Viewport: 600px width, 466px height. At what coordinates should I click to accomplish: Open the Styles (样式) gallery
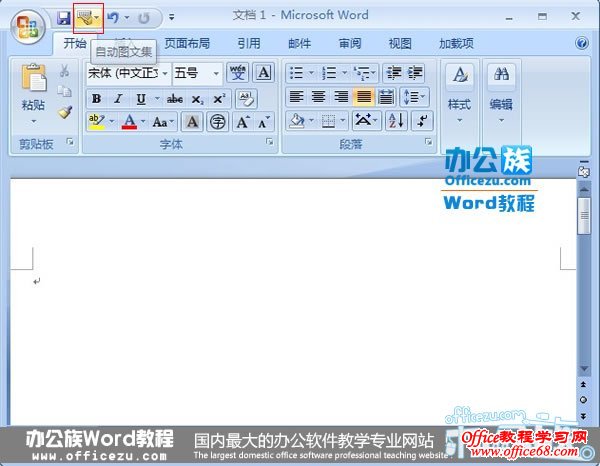point(459,96)
